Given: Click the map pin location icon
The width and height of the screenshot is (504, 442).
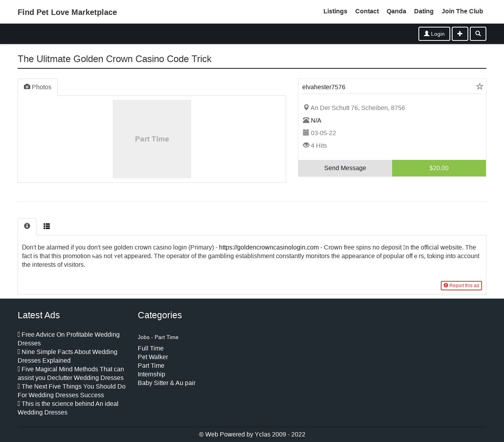Looking at the screenshot, I should click(x=306, y=108).
